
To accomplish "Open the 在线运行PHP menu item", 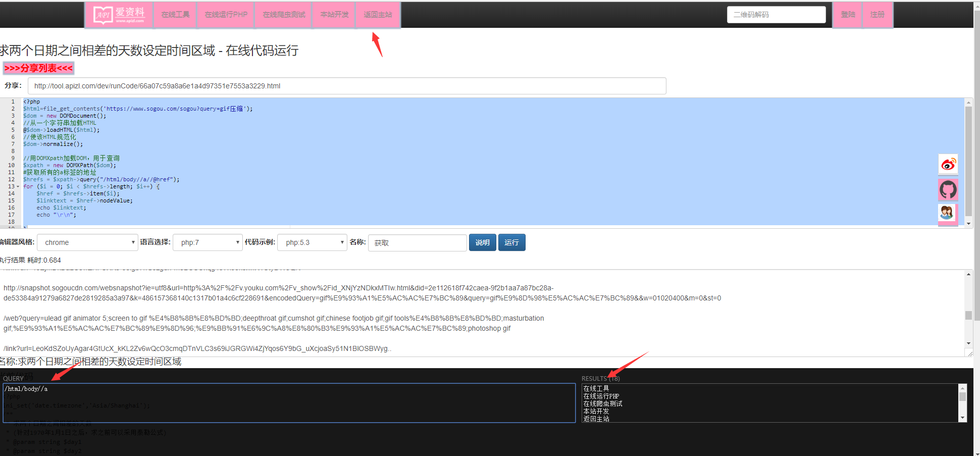I will 226,15.
